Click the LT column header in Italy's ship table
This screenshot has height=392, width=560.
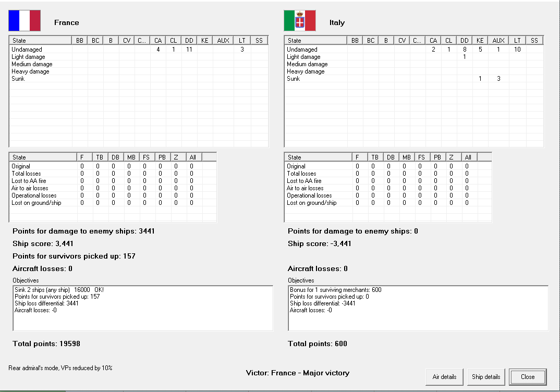[x=517, y=40]
